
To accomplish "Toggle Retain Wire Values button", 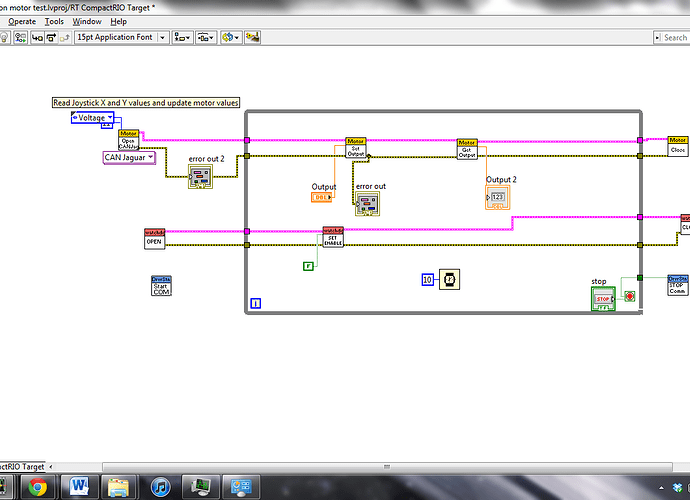I will click(20, 38).
